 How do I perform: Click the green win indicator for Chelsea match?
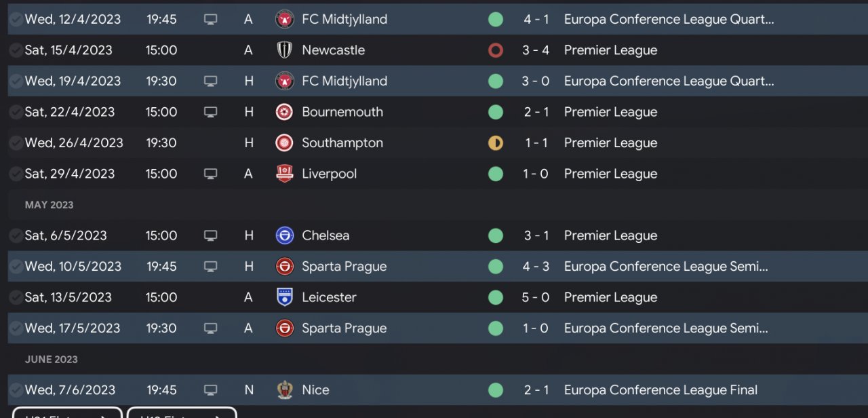tap(496, 235)
